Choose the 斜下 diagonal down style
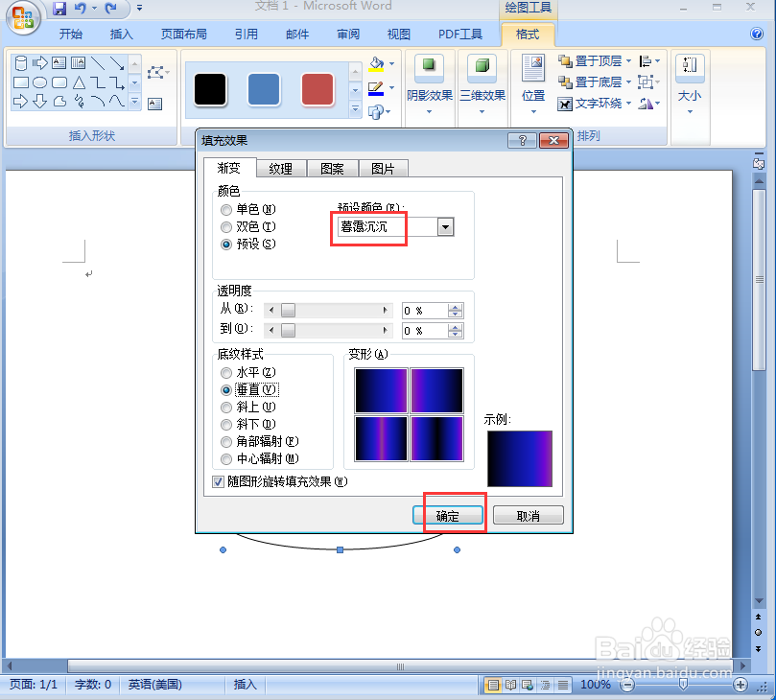 pos(226,425)
